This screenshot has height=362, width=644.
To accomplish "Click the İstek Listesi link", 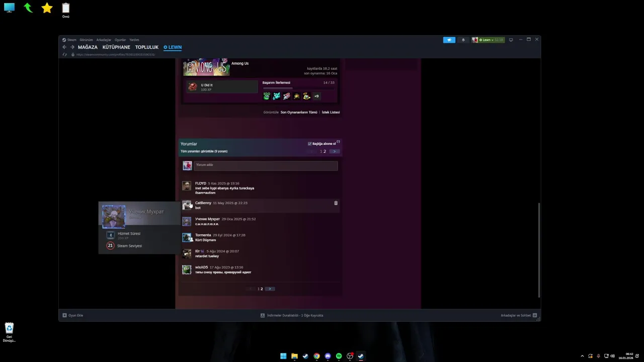I will (x=331, y=112).
